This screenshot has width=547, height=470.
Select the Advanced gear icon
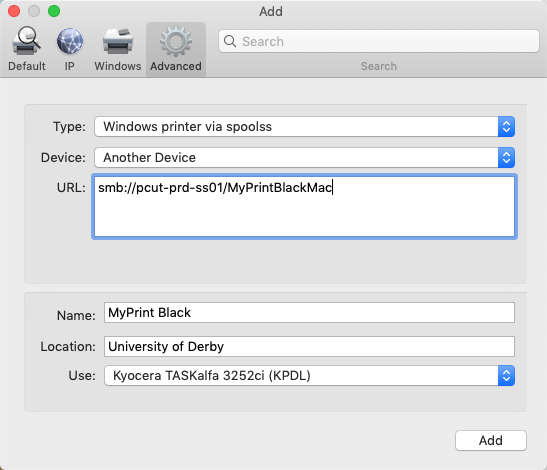coord(175,41)
